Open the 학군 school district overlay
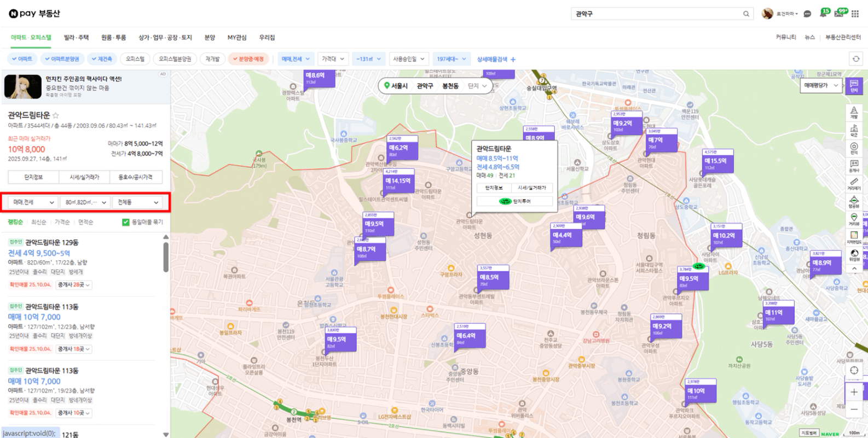The height and width of the screenshot is (438, 868). [x=854, y=131]
